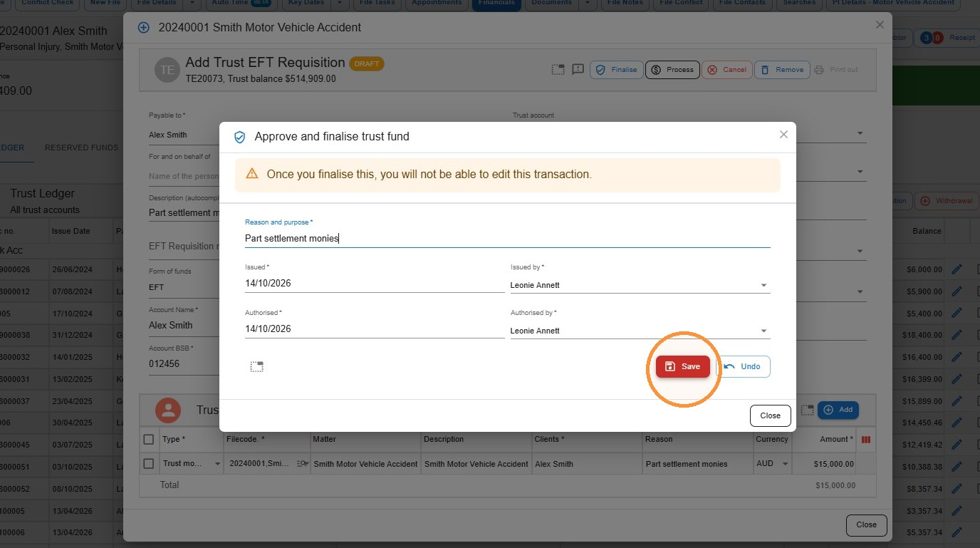Open the Type dropdown on the Trust row
This screenshot has height=548, width=980.
(x=218, y=464)
